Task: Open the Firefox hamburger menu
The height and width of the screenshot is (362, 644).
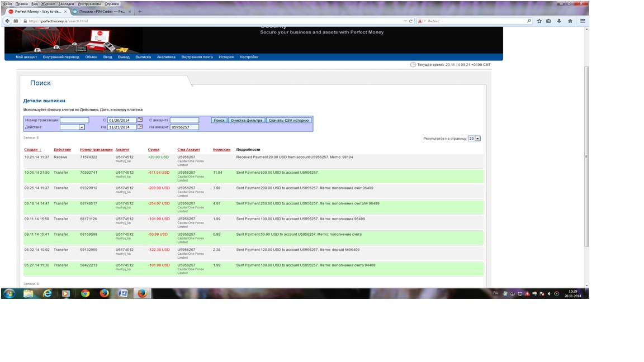Action: tap(583, 21)
